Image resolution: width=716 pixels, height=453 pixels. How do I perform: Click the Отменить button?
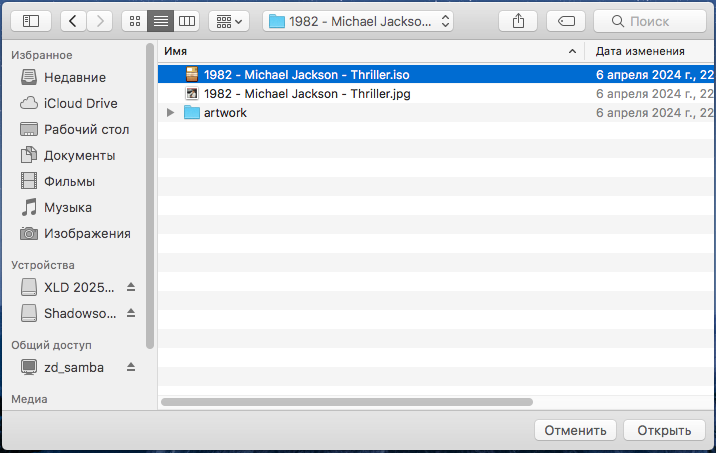575,430
